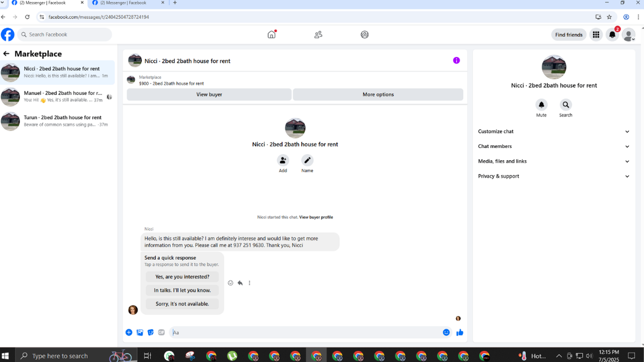
Task: Reply to Nicci's message arrow icon
Action: click(241, 283)
